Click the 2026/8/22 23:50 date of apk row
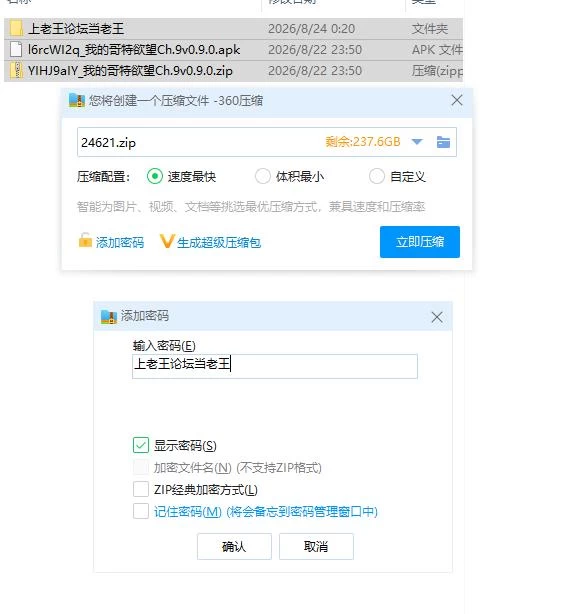This screenshot has height=614, width=561. tap(315, 50)
